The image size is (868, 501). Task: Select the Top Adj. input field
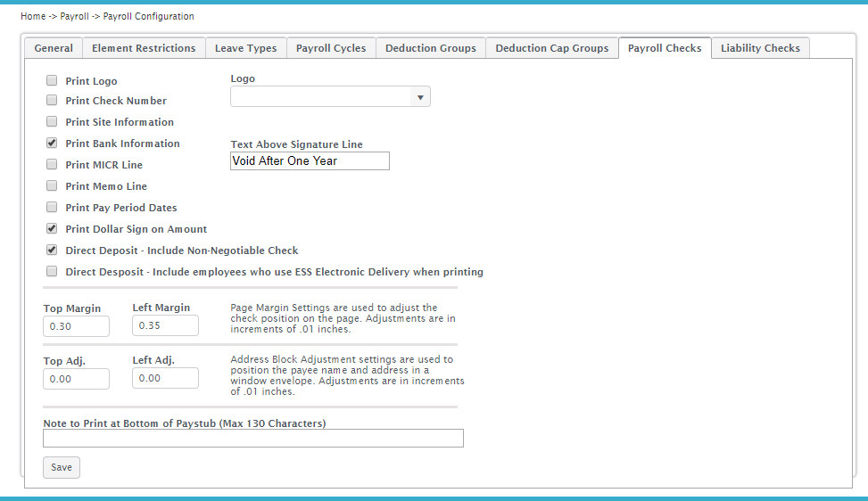point(77,379)
